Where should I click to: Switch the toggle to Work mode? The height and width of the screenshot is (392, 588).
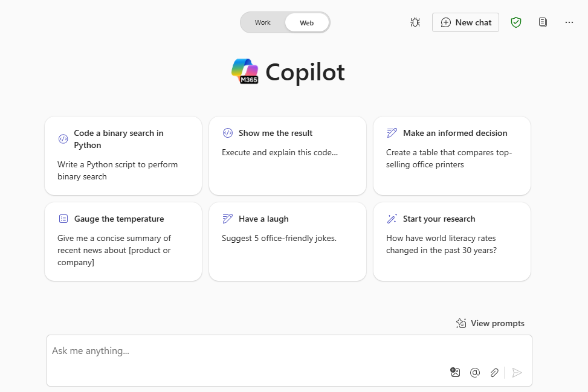[x=262, y=22]
